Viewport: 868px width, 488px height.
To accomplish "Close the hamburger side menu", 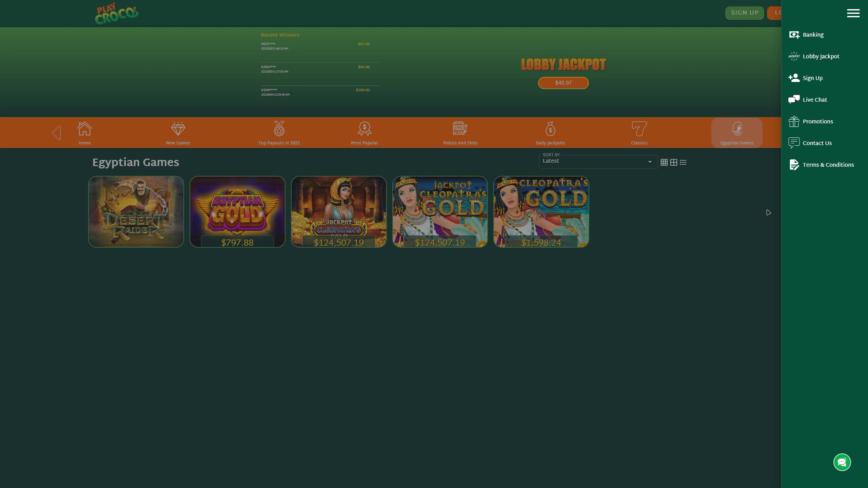I will [x=853, y=13].
